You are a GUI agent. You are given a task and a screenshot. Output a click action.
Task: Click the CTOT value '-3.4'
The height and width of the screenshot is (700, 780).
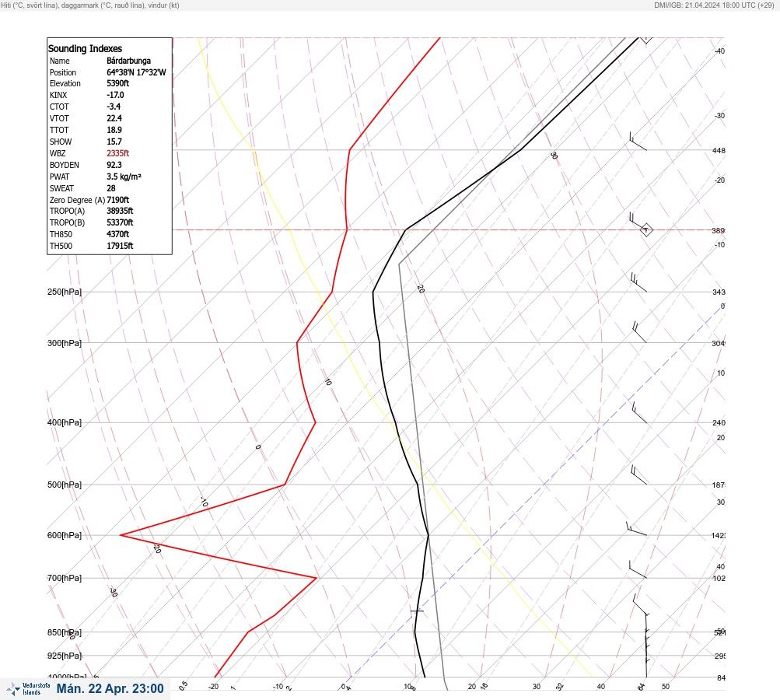114,107
